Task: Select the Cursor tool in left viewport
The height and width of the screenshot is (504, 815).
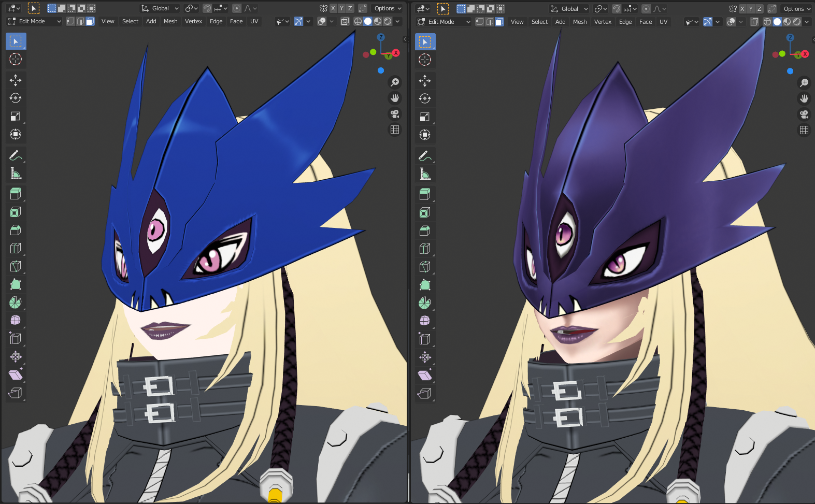Action: [16, 59]
